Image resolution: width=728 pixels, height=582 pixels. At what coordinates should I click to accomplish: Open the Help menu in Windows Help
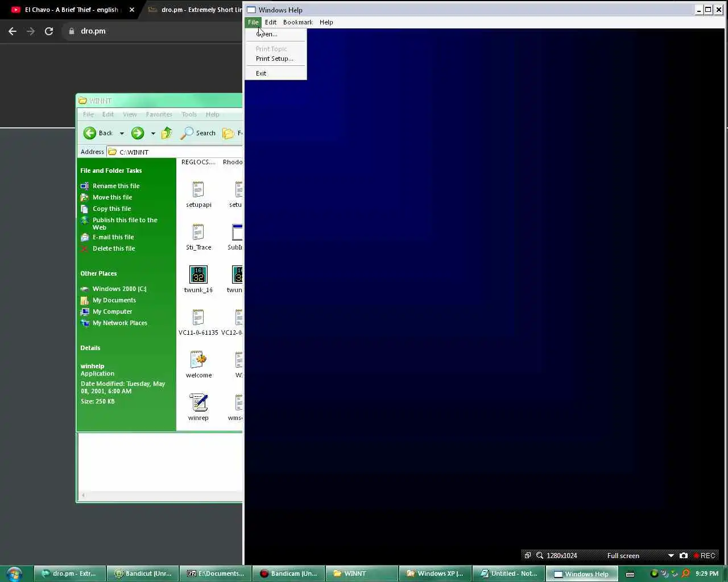point(326,22)
